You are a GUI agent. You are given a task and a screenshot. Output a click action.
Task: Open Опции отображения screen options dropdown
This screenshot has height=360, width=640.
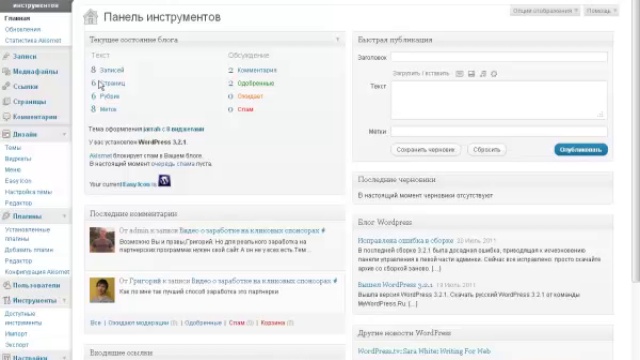tap(545, 11)
